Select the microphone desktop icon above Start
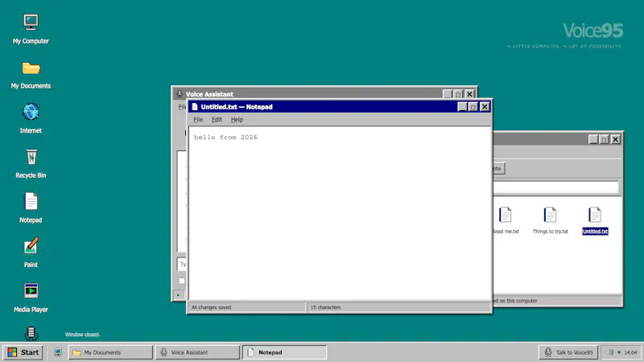Screen dimensions: 644x362 (x=31, y=333)
